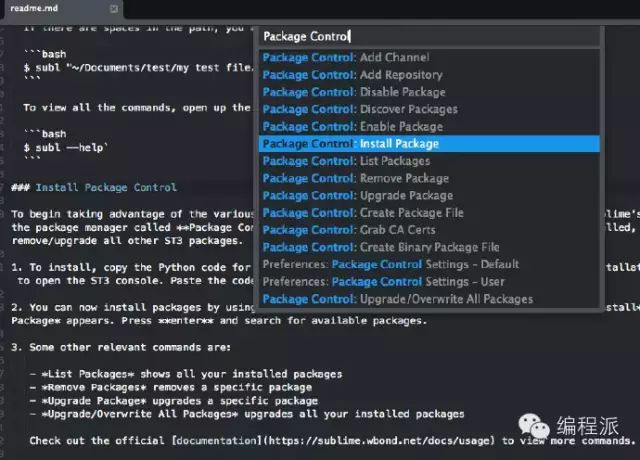Select Package Control: List Packages
The image size is (640, 460).
click(429, 161)
